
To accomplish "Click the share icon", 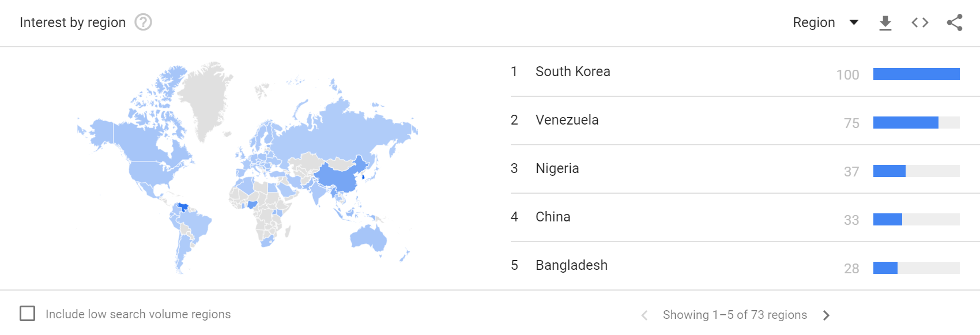I will [955, 22].
